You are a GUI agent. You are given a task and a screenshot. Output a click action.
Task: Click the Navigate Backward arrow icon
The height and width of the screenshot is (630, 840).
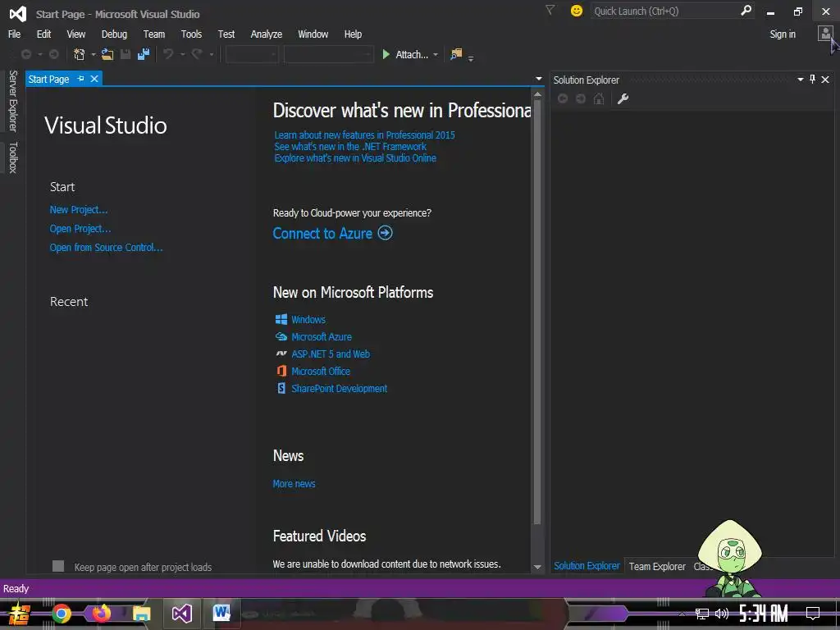pos(25,54)
